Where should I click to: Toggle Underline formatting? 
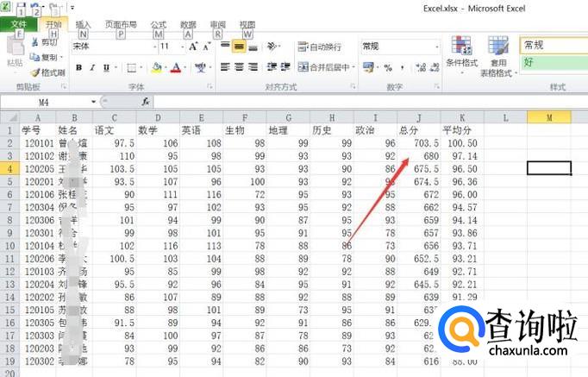(106, 67)
